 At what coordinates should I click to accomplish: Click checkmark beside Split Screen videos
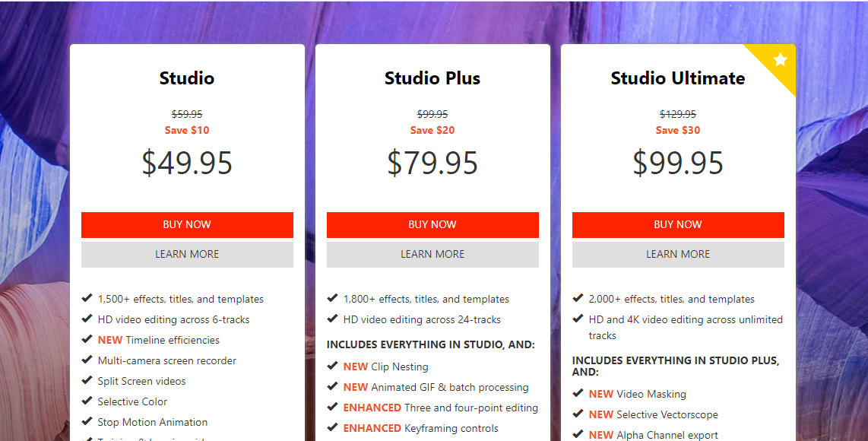tap(87, 381)
